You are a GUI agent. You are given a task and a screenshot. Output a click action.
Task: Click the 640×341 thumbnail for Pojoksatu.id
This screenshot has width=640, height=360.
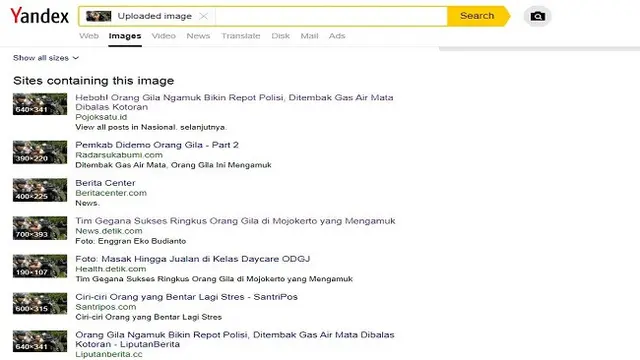(40, 104)
